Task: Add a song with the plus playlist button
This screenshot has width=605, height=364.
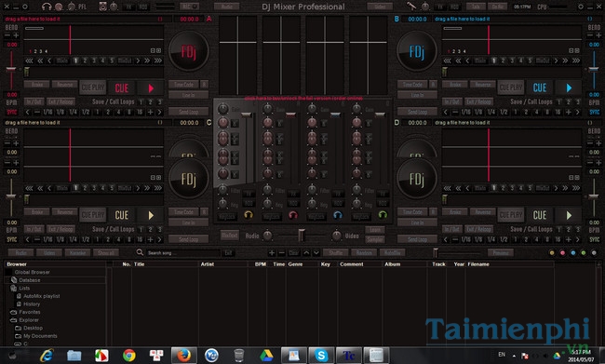Action: [x=272, y=253]
